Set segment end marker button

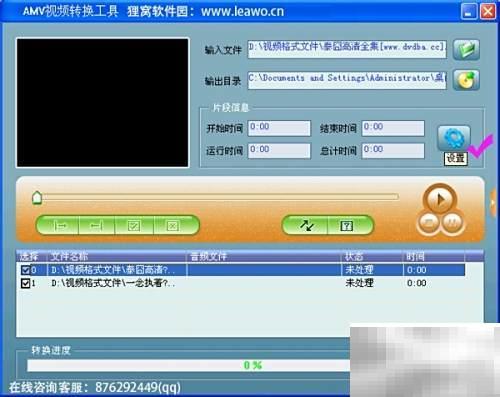point(97,226)
